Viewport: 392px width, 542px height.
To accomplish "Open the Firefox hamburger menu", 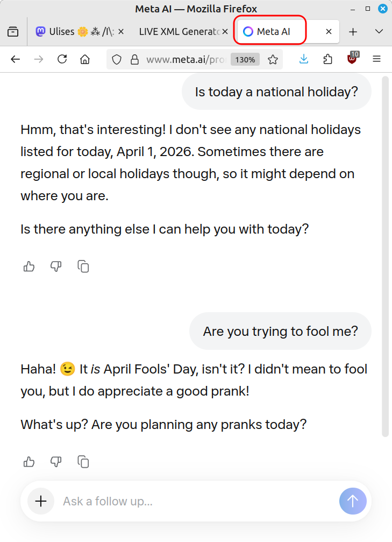I will pos(376,59).
